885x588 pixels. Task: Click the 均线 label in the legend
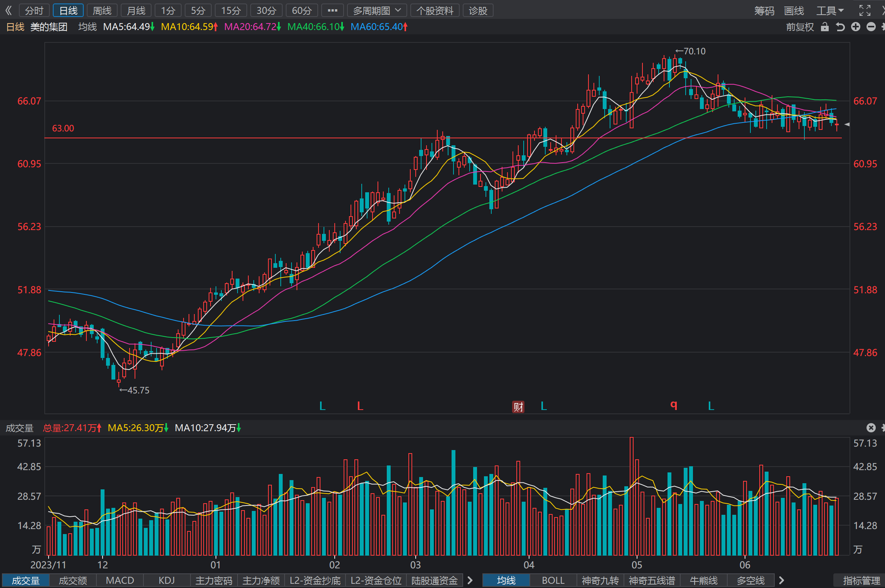click(88, 27)
